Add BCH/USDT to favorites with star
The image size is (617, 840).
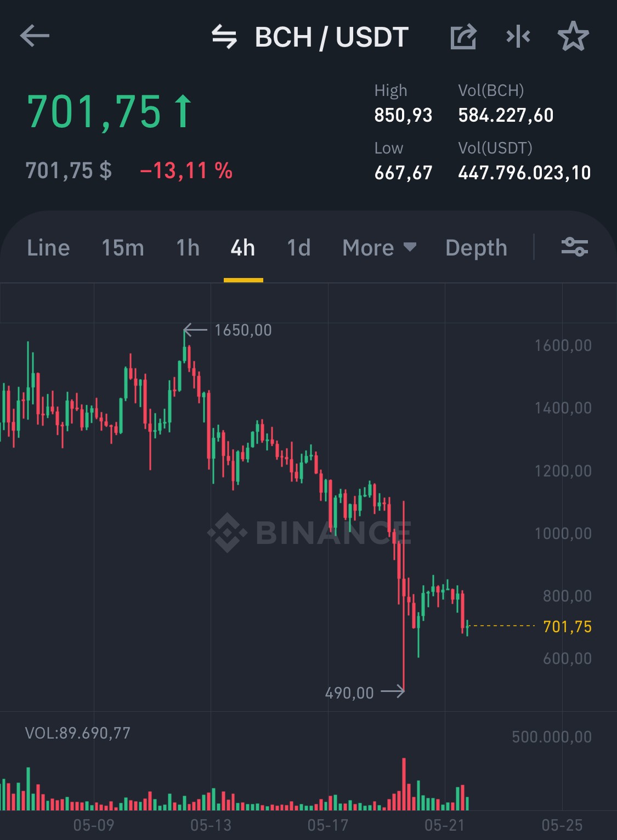[573, 37]
